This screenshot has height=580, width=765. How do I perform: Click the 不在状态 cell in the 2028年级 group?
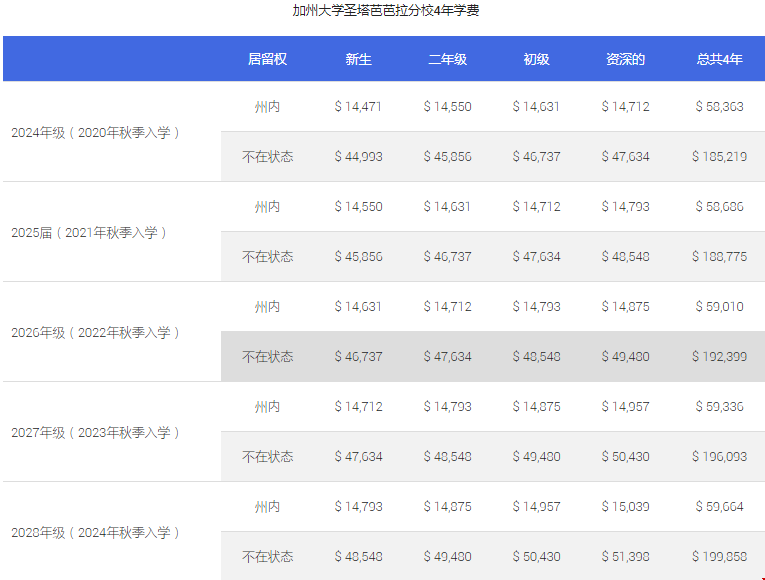pyautogui.click(x=267, y=557)
